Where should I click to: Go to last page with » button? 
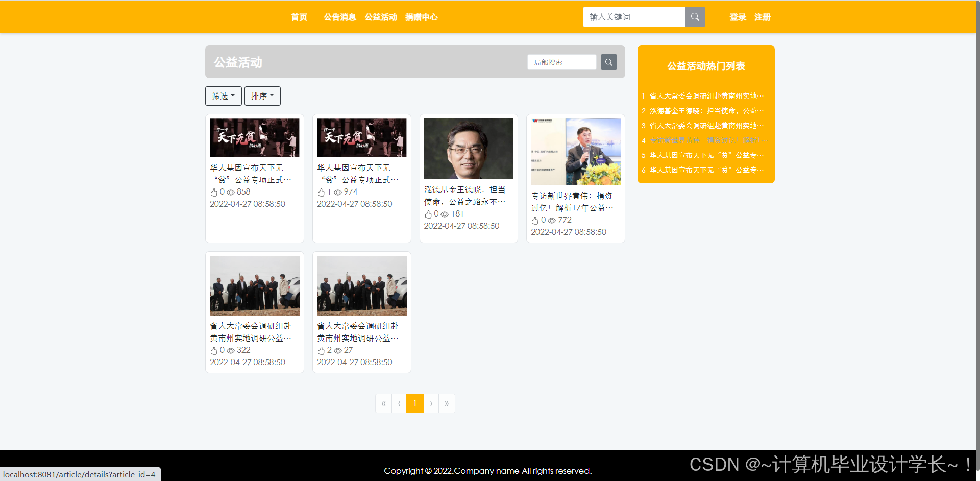[447, 403]
